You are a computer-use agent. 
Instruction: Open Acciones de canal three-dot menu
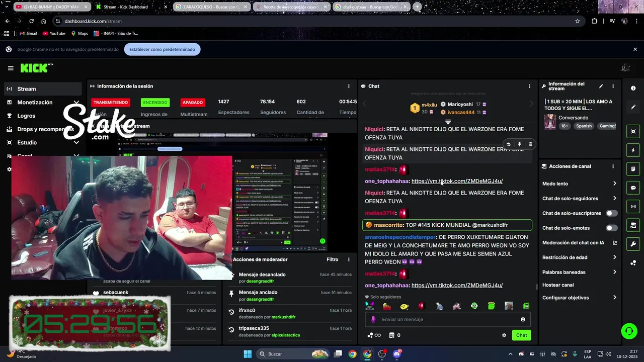[x=613, y=166]
